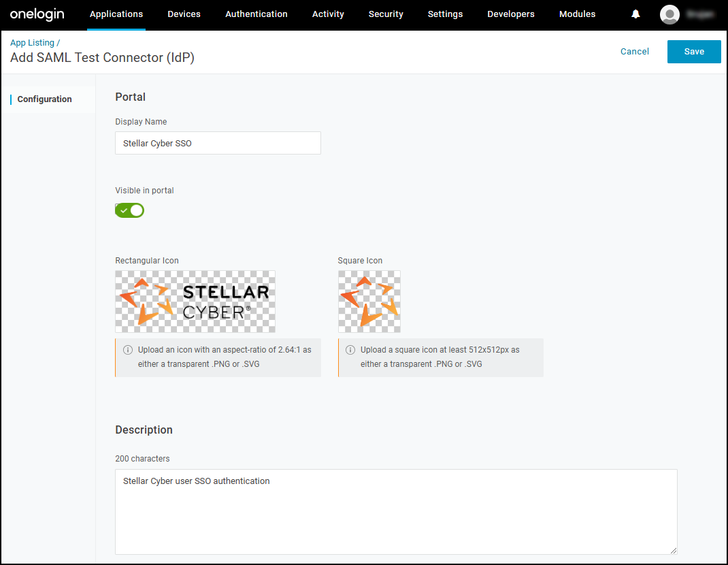This screenshot has width=728, height=565.
Task: Go to the Activity section
Action: tap(328, 14)
